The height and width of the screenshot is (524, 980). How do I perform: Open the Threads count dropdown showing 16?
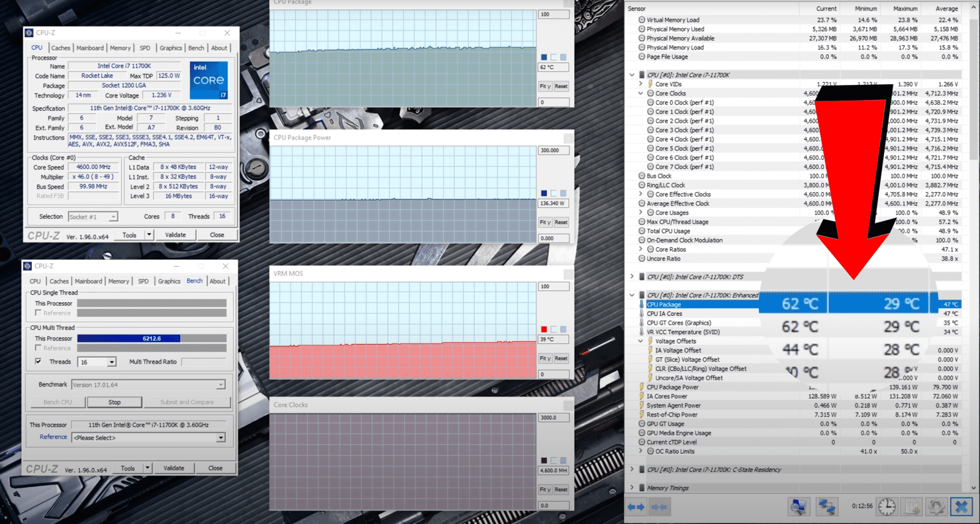coord(111,362)
